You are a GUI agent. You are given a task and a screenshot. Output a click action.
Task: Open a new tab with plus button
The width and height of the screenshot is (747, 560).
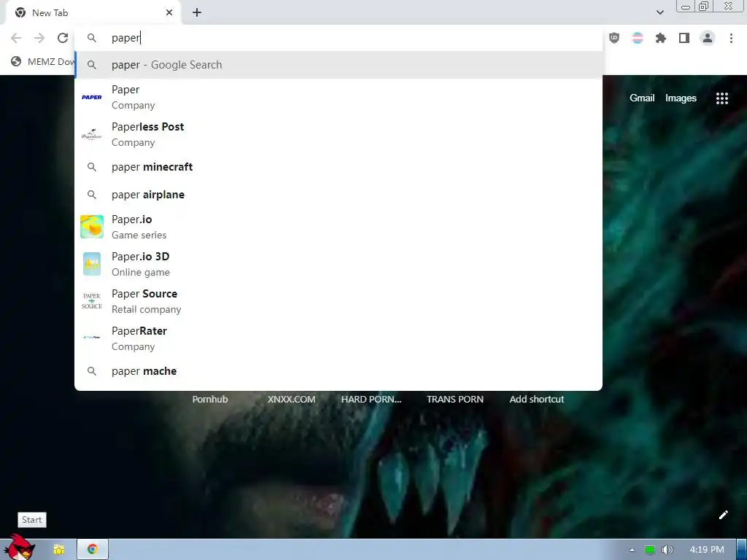tap(197, 13)
